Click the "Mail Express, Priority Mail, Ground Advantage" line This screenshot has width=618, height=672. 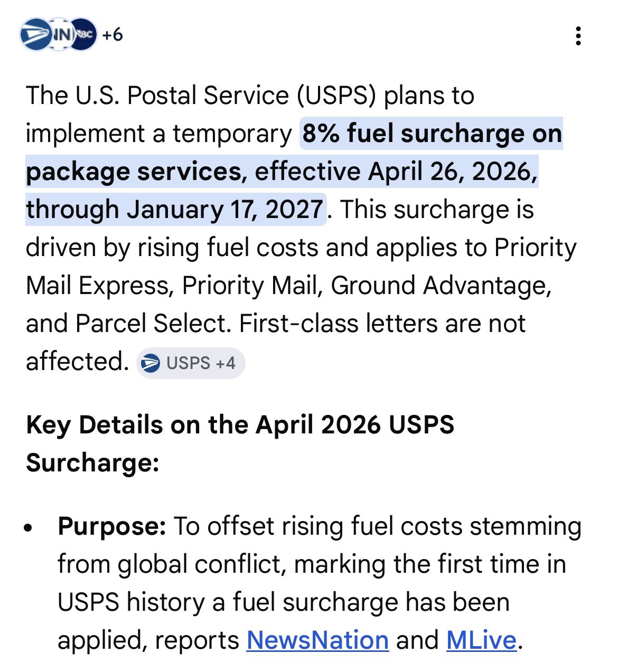coord(288,286)
